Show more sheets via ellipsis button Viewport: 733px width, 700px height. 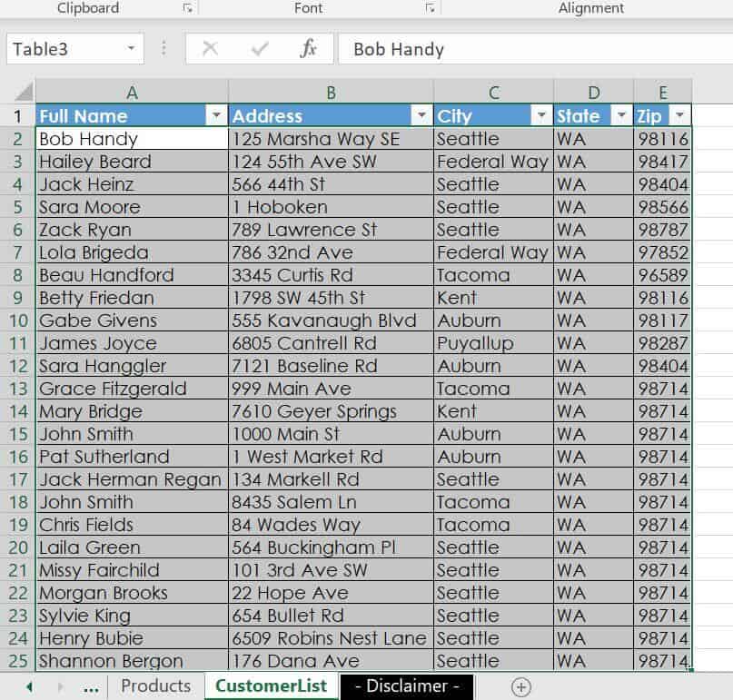click(91, 687)
